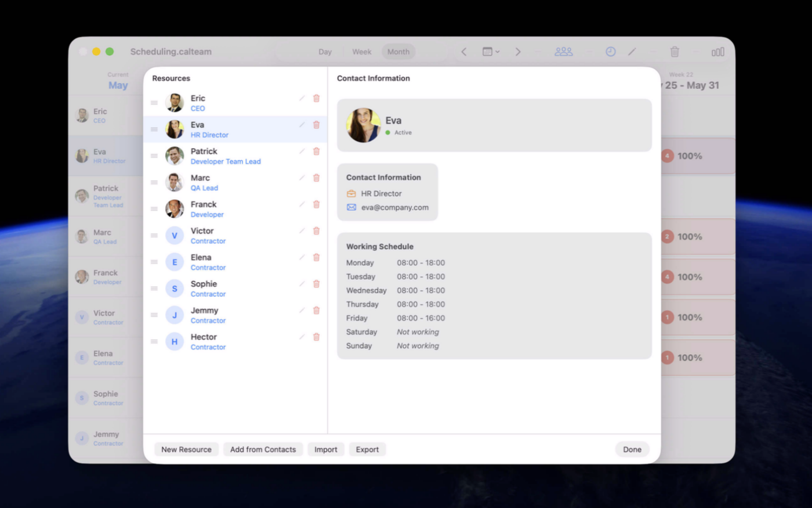The image size is (812, 508).
Task: Open the calendar picker dropdown in toolbar
Action: point(491,52)
